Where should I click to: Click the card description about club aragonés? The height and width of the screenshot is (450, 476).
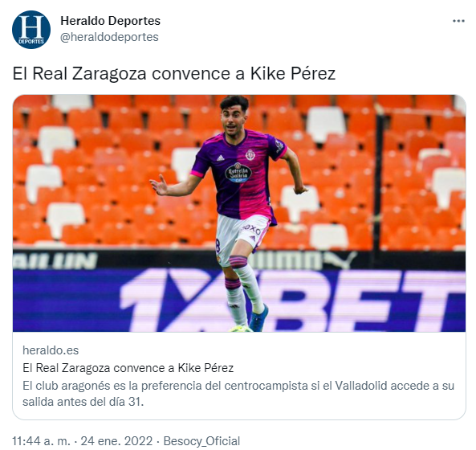tap(238, 394)
